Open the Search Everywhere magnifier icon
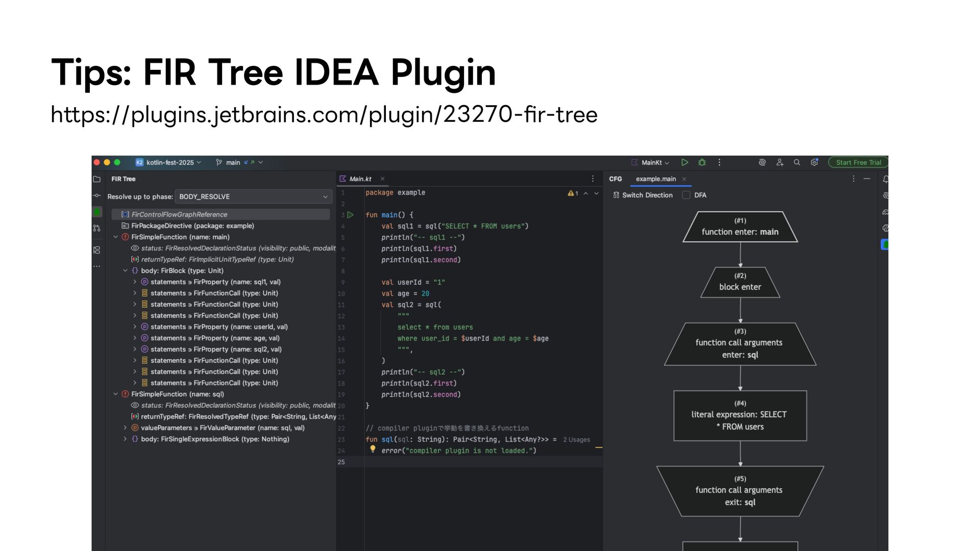980x551 pixels. coord(796,162)
